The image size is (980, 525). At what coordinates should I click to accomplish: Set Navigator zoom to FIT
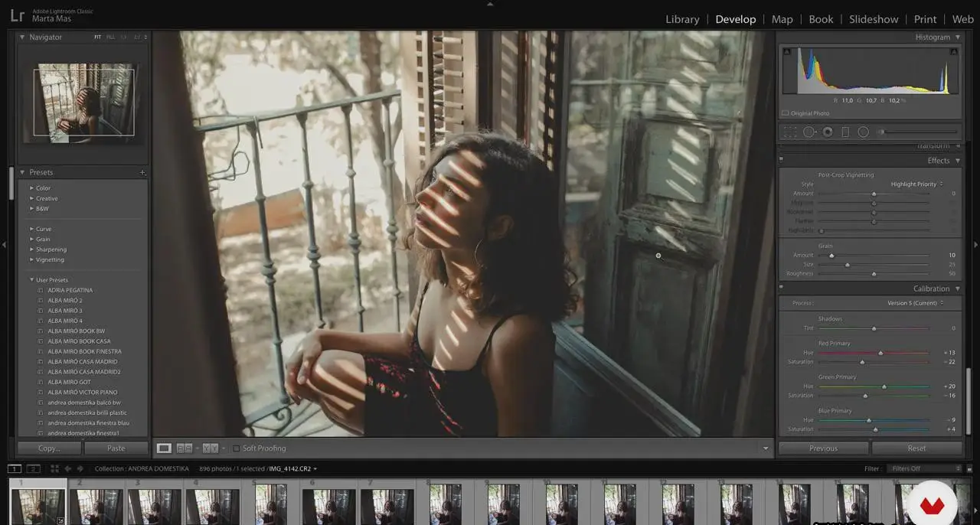[98, 37]
